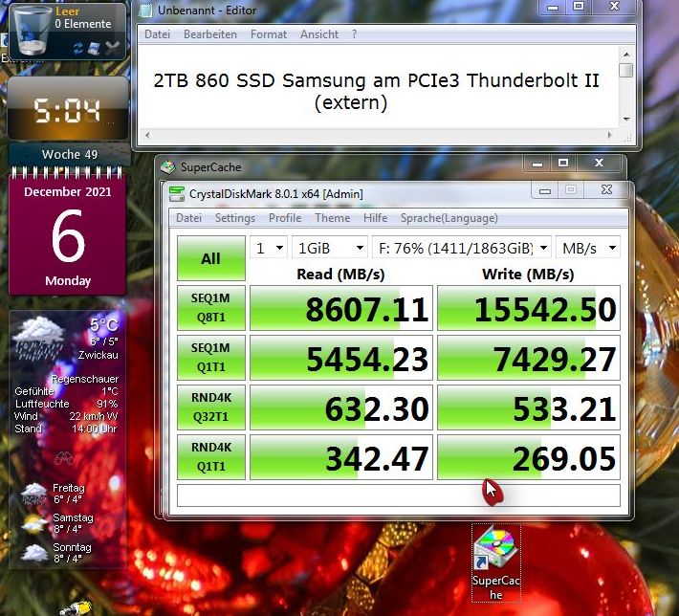Open CrystalDiskMark Theme menu

pyautogui.click(x=333, y=218)
